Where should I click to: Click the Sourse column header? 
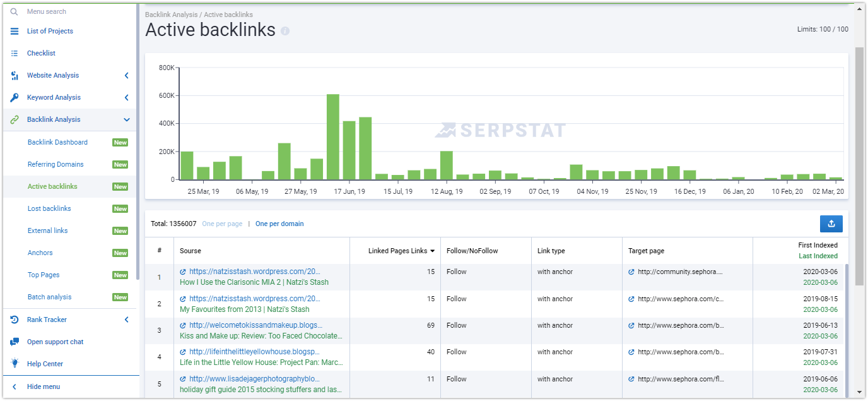point(191,251)
